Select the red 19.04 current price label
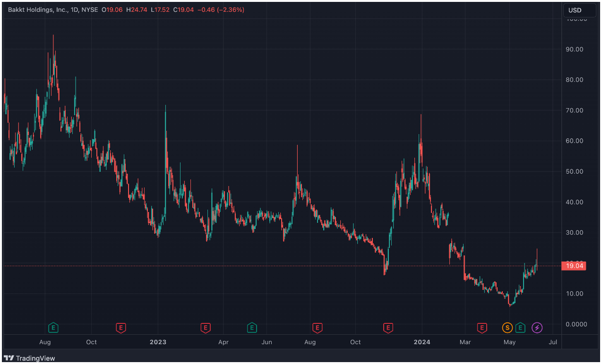 (x=574, y=266)
